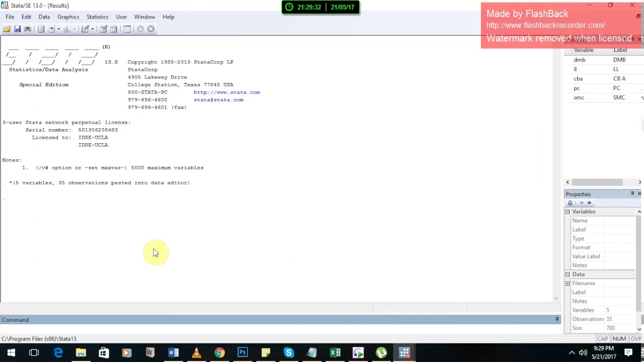Image resolution: width=644 pixels, height=362 pixels.
Task: Open the Edit menu
Action: [26, 17]
